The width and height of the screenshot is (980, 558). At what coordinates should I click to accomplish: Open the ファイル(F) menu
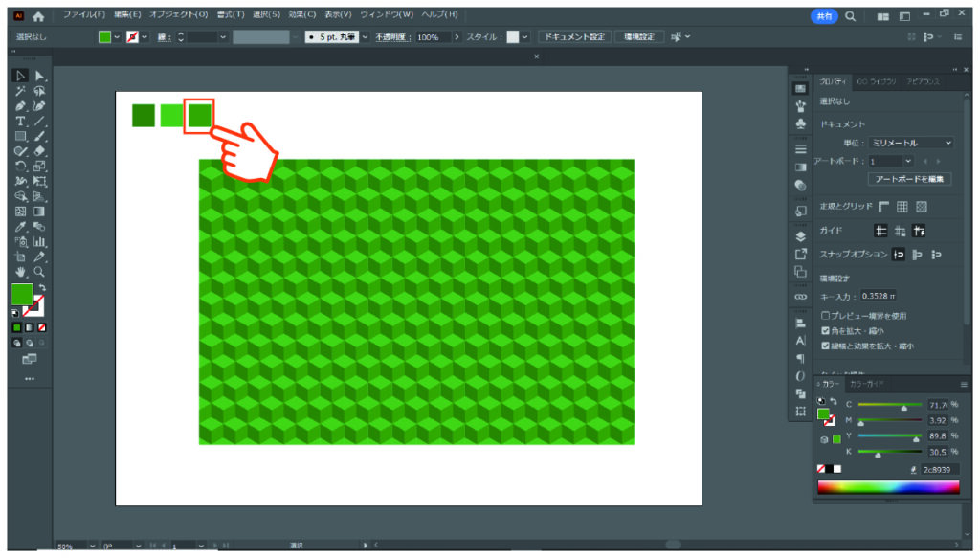(x=84, y=14)
